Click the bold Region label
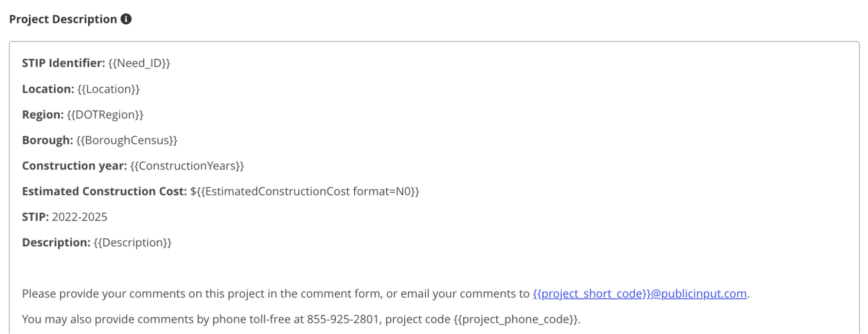The image size is (868, 334). click(43, 115)
